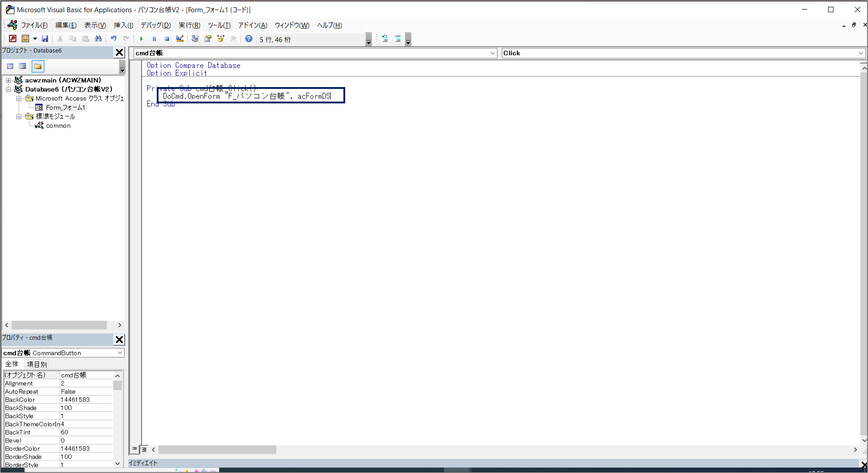Viewport: 868px width, 473px height.
Task: Toggle Folders view in Project panel
Action: pyautogui.click(x=38, y=66)
